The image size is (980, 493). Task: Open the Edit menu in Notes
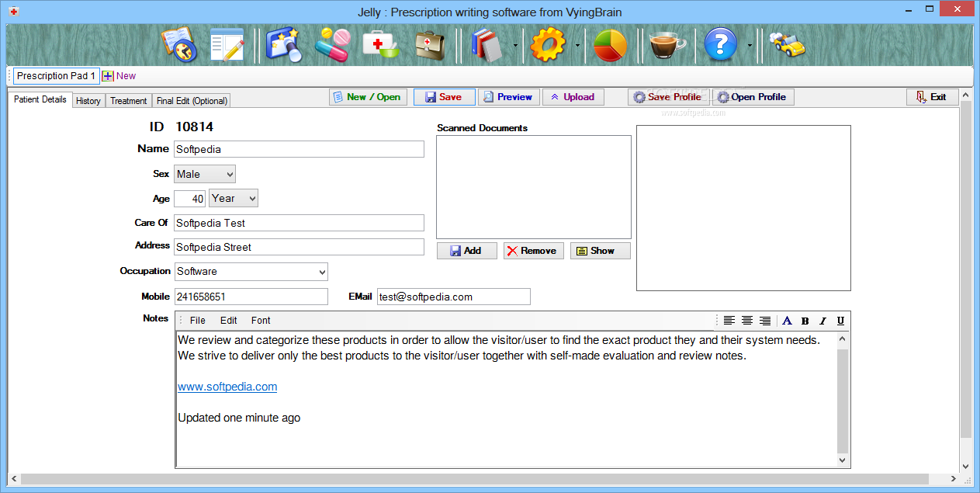pos(229,320)
